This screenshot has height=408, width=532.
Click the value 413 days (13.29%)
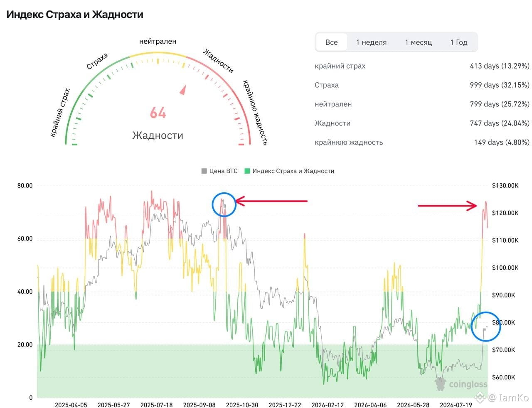500,66
